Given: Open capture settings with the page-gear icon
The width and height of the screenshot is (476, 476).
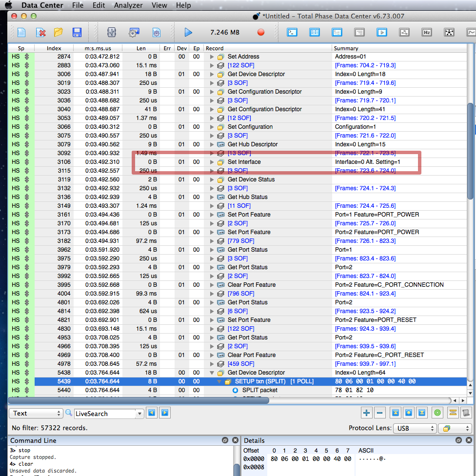Looking at the screenshot, I should [156, 32].
